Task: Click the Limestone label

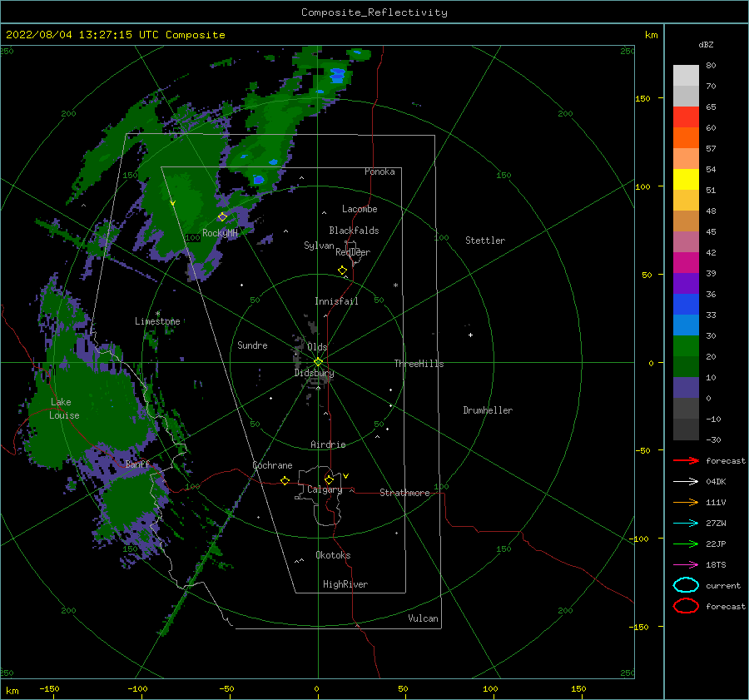Action: pyautogui.click(x=157, y=321)
